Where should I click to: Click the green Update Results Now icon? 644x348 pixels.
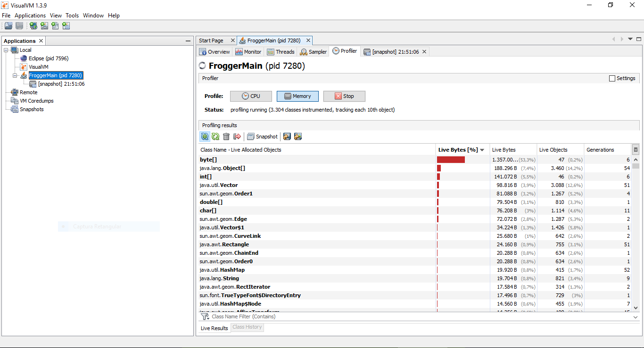[215, 137]
